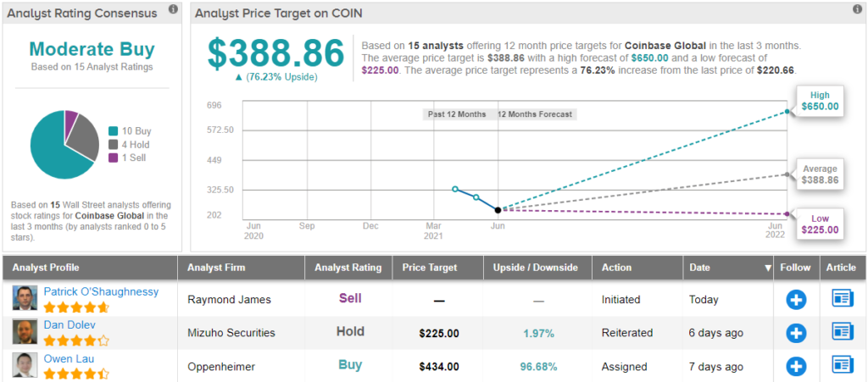868x382 pixels.
Task: Sort table by Date column arrow
Action: [x=768, y=268]
